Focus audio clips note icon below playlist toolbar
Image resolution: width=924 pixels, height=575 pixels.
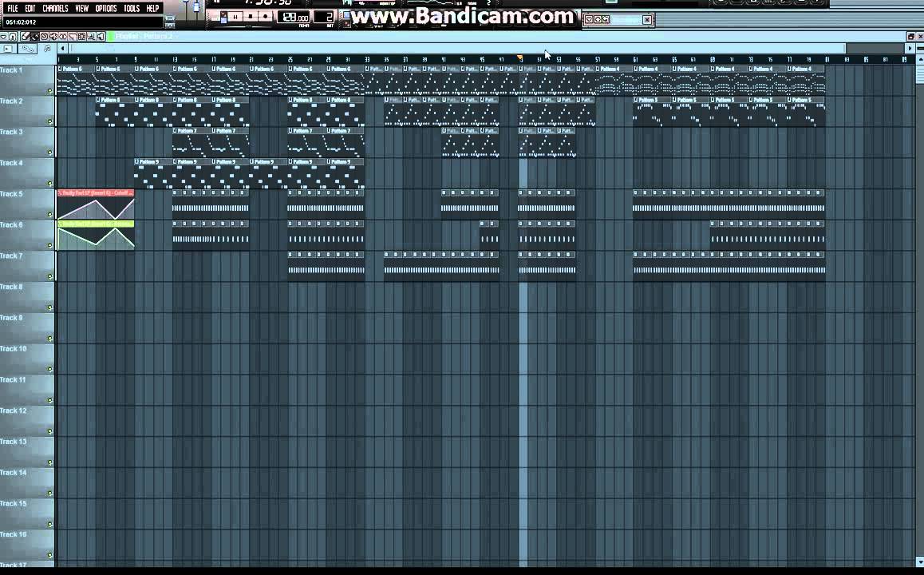click(47, 49)
